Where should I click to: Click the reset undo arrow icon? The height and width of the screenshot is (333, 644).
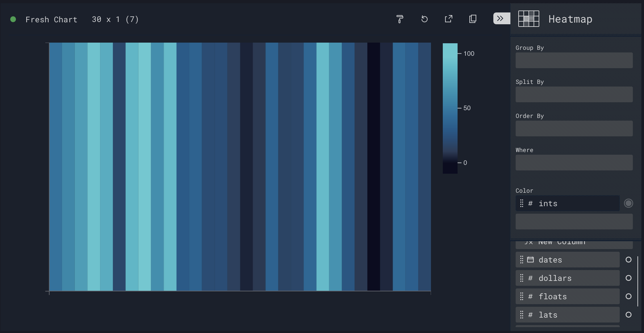424,19
